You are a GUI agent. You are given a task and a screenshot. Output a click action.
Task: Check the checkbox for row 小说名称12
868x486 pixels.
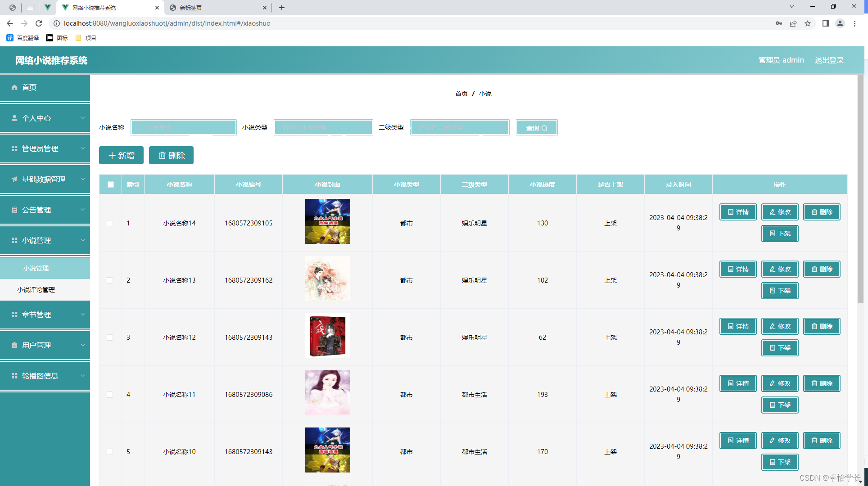pos(110,337)
